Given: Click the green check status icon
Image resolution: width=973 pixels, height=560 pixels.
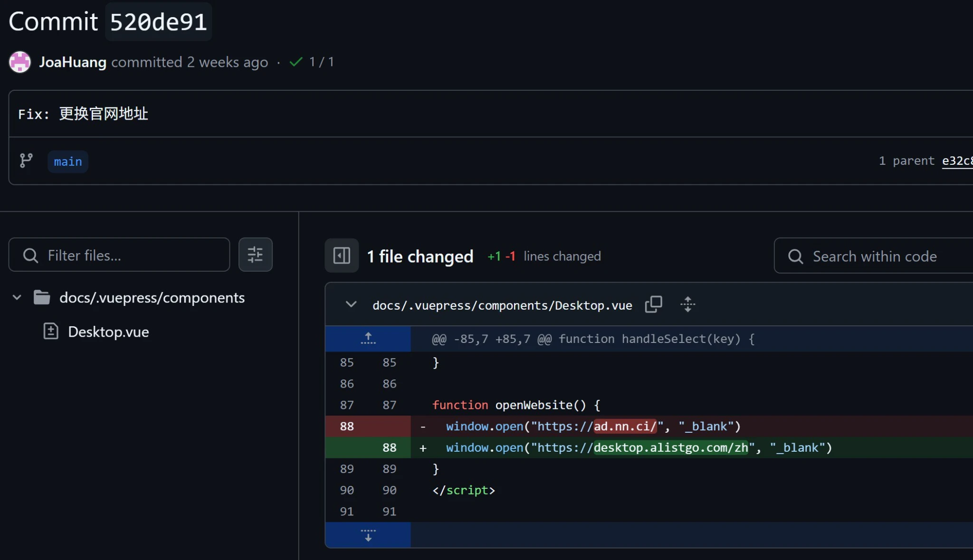Looking at the screenshot, I should click(x=296, y=62).
